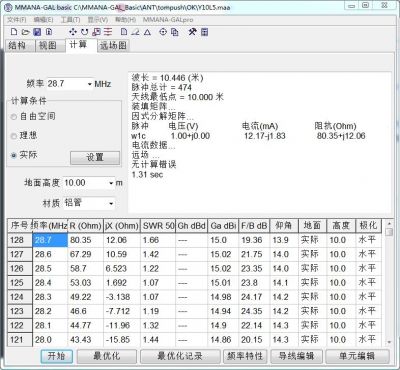
Task: Open the MMANA-GALpro menu
Action: coord(168,20)
